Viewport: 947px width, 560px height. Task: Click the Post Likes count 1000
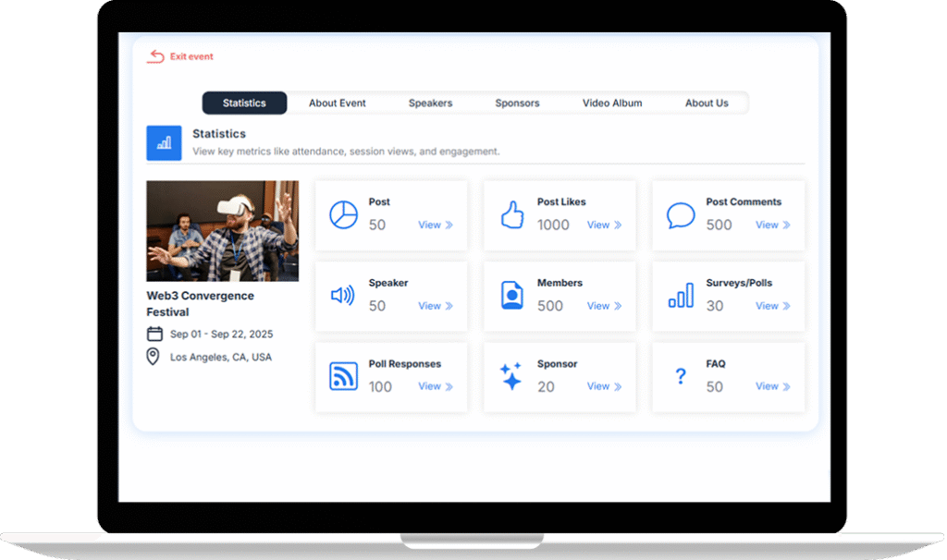pos(553,225)
